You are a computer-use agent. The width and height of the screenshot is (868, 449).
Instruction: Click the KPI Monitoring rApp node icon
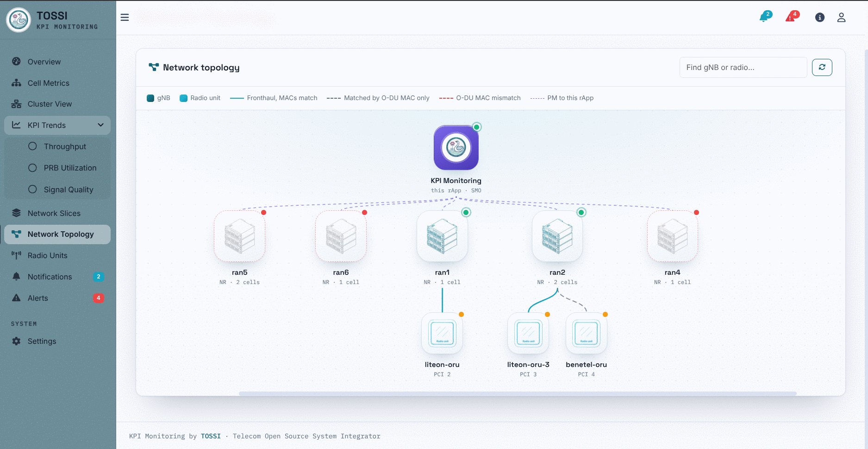456,147
